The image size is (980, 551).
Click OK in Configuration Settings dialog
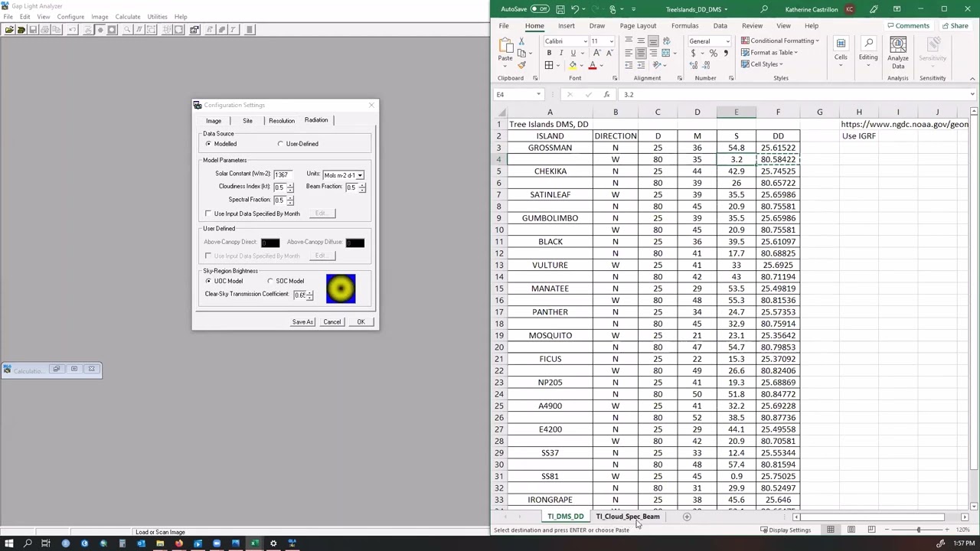(361, 322)
